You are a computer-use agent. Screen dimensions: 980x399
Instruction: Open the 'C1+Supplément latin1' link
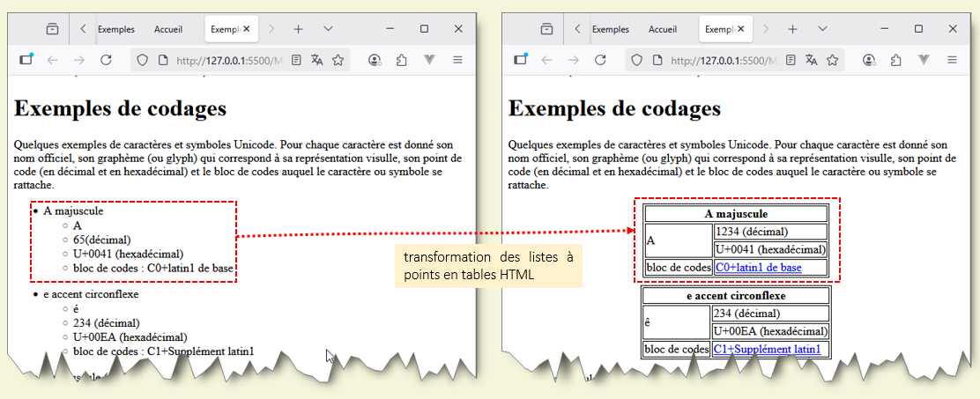(x=770, y=349)
